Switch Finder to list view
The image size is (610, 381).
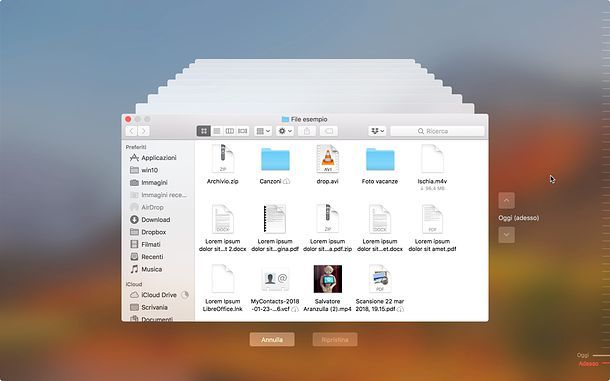tap(217, 131)
